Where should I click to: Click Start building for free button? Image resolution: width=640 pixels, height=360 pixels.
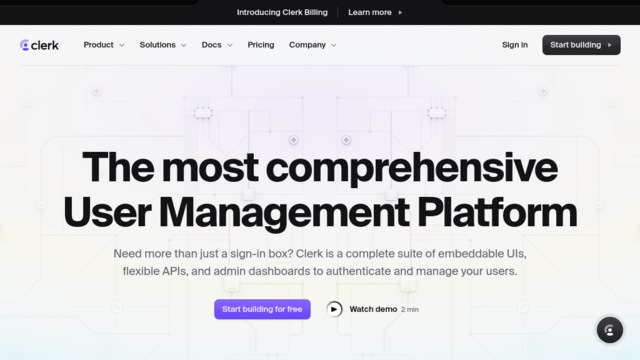point(262,309)
